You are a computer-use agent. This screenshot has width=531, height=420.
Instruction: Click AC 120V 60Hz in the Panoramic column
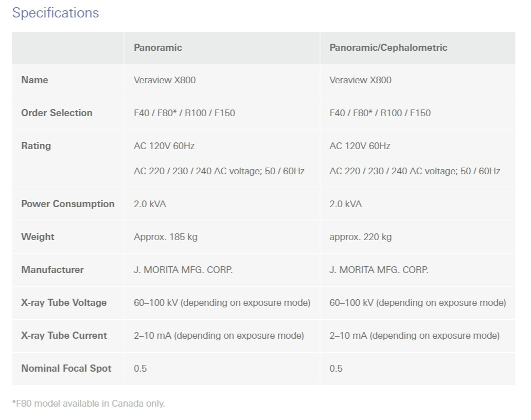coord(164,146)
